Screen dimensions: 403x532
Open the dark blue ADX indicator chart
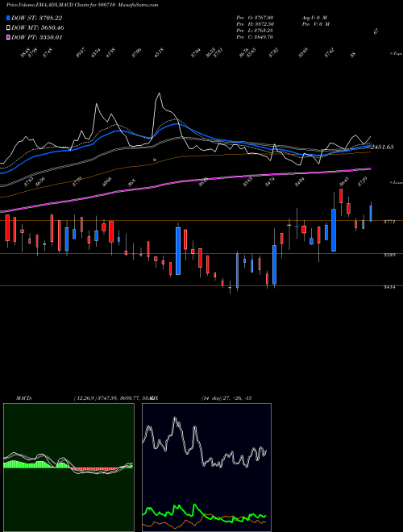coord(206,468)
